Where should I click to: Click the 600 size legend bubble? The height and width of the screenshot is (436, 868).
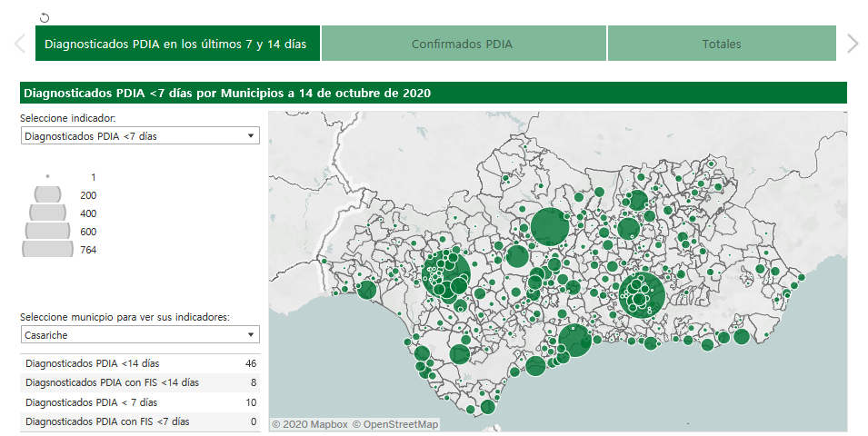pyautogui.click(x=47, y=231)
